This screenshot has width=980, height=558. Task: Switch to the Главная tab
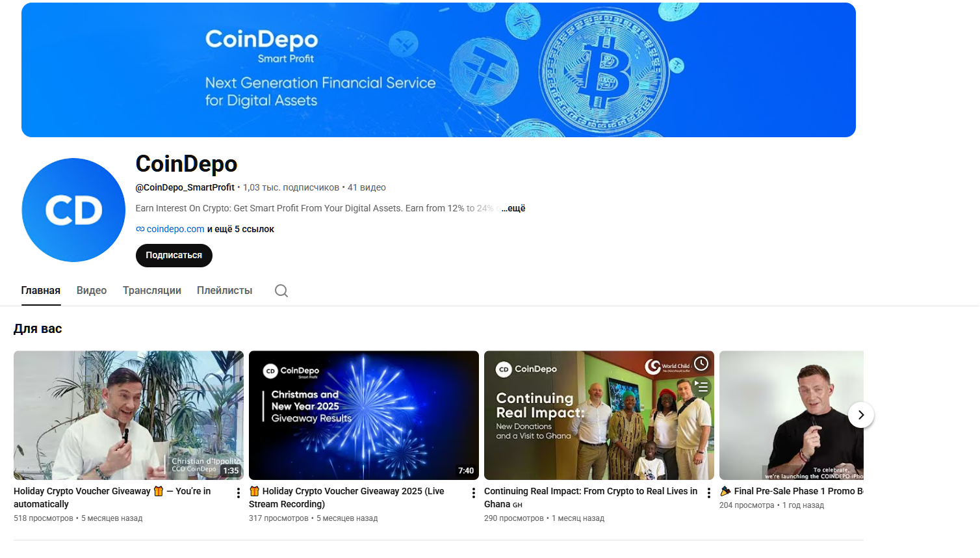pyautogui.click(x=41, y=291)
